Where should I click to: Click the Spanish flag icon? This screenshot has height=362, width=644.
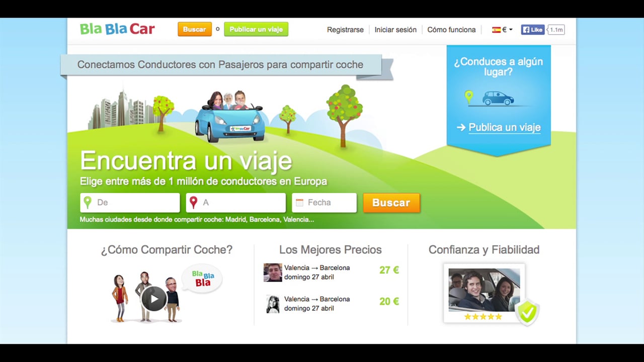496,30
